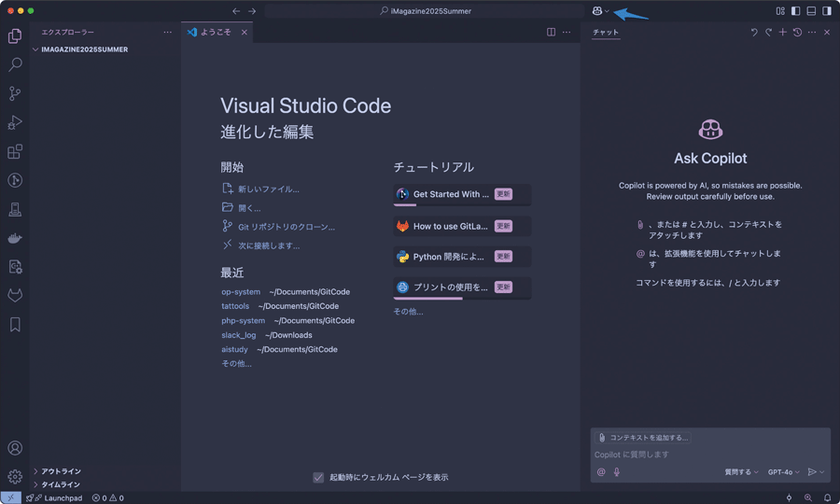
Task: Open Get Started With ... tutorial
Action: click(x=462, y=194)
